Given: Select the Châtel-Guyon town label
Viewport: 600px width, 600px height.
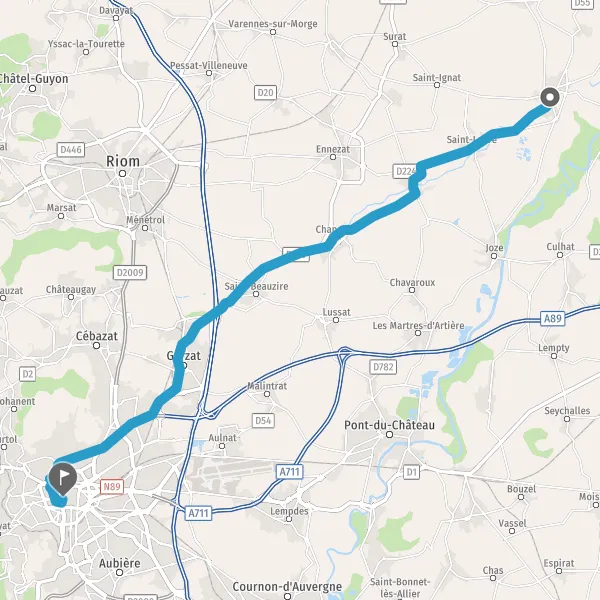Looking at the screenshot, I should coord(33,79).
